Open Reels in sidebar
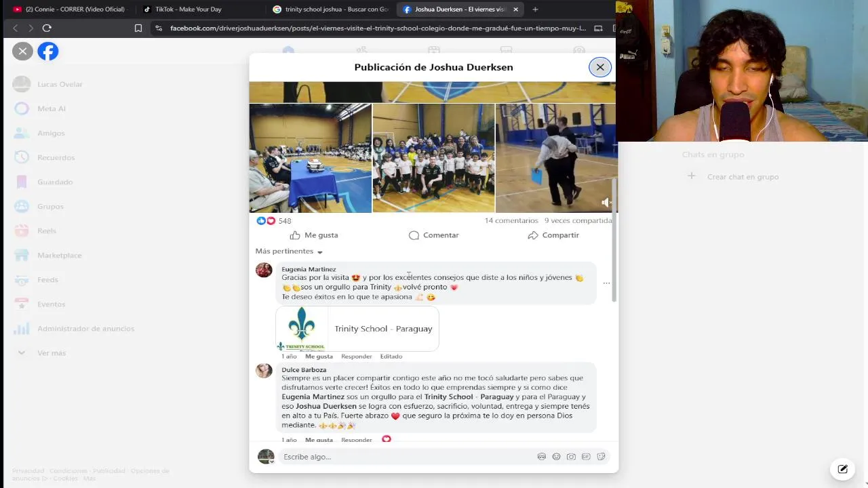Viewport: 868px width, 488px height. 47,230
